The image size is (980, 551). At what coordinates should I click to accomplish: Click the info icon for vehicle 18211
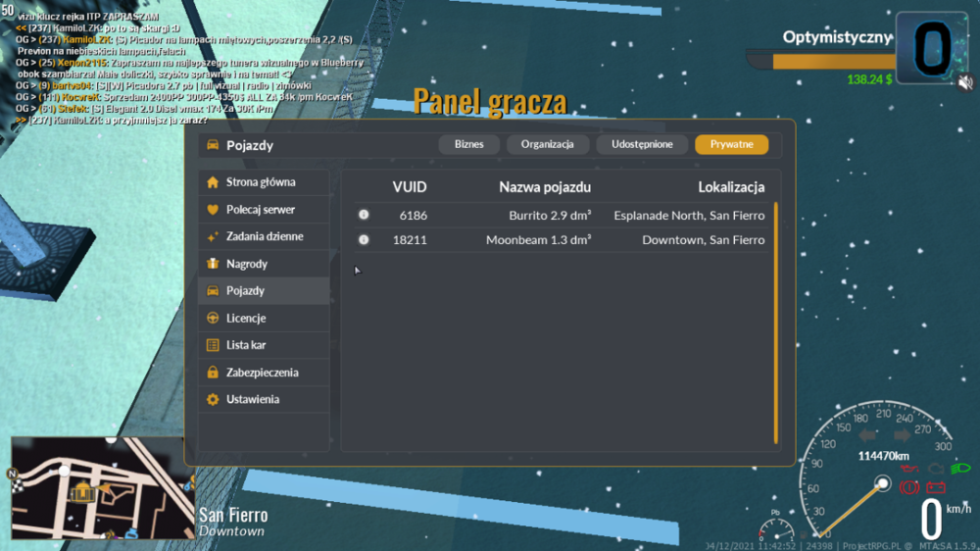pos(364,239)
